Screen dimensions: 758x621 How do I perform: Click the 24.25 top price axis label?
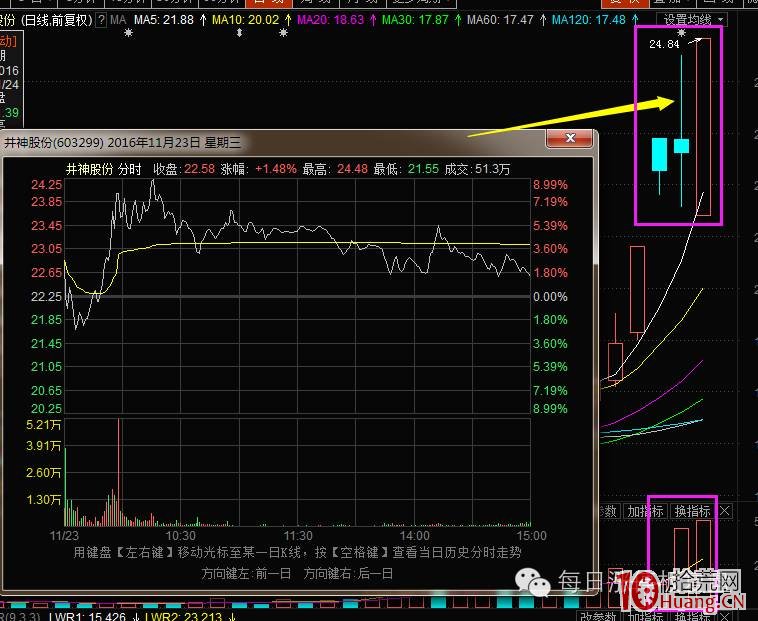(46, 185)
